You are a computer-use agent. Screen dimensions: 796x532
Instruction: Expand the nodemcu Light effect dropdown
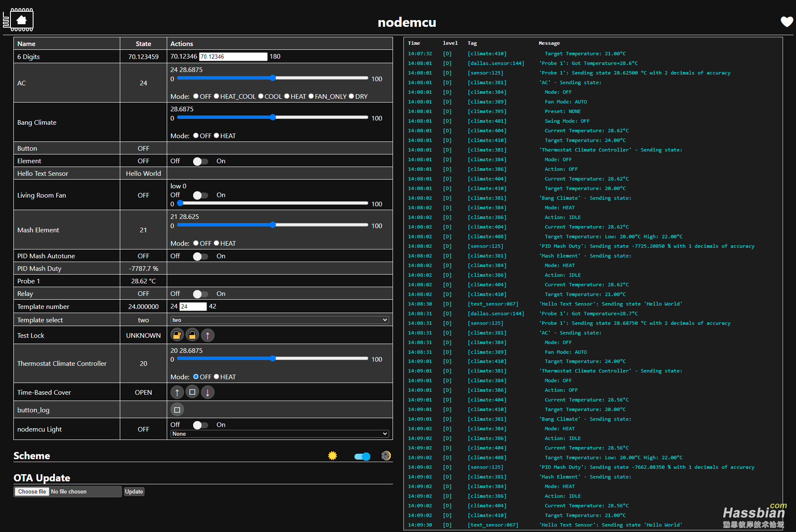pyautogui.click(x=279, y=434)
